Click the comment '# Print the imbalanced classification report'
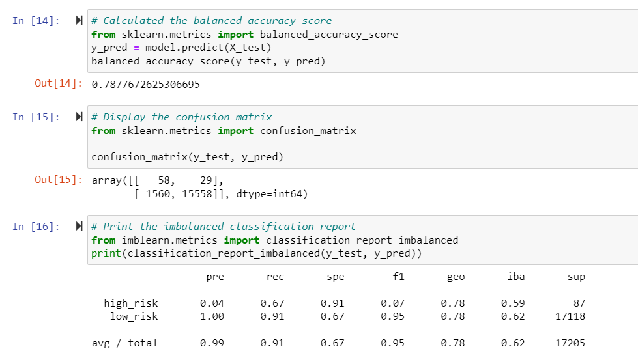 point(224,227)
